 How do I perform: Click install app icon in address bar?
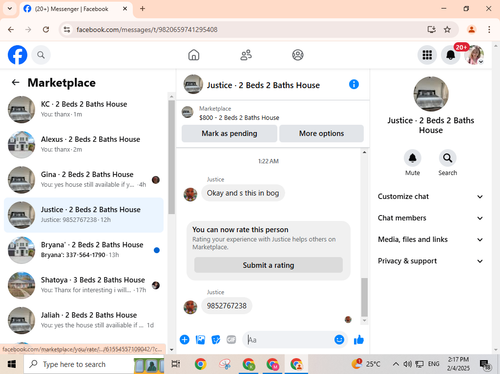point(431,30)
